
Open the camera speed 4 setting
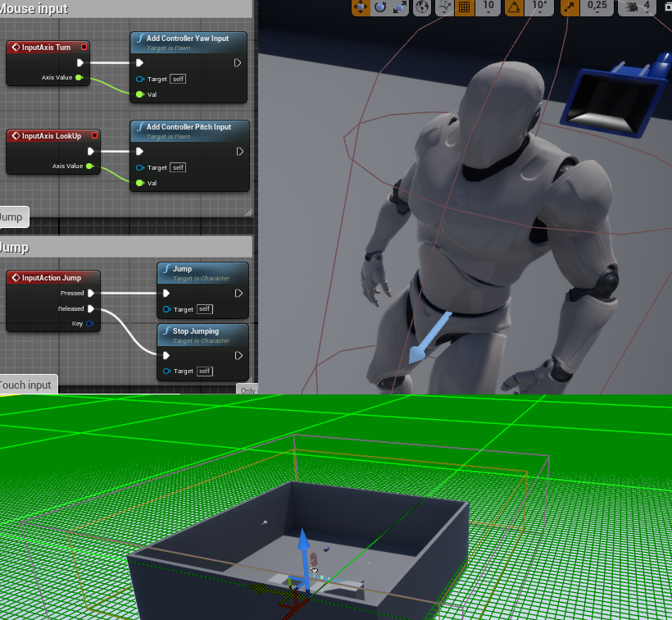click(x=638, y=7)
